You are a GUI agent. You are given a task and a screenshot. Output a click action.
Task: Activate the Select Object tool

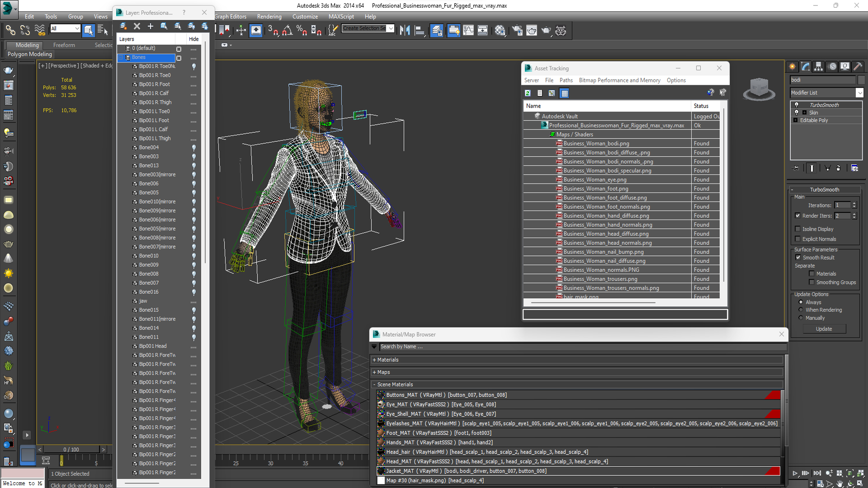(x=88, y=30)
